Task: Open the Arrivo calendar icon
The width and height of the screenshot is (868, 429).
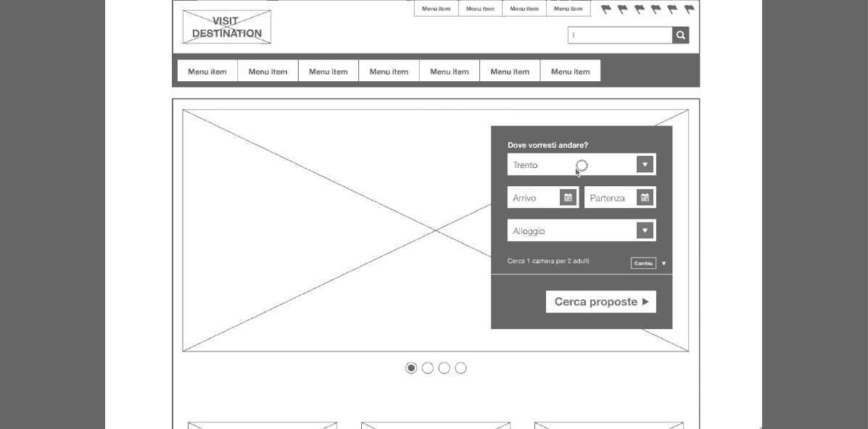Action: tap(567, 198)
